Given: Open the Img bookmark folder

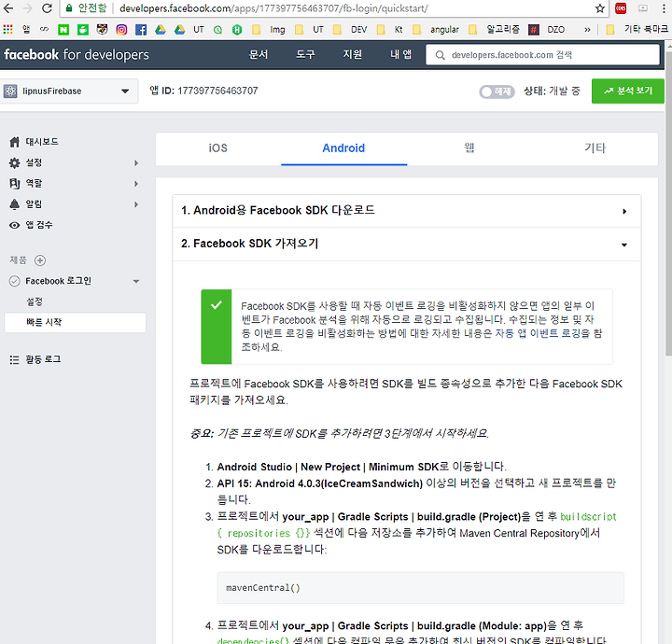Looking at the screenshot, I should pos(269,29).
